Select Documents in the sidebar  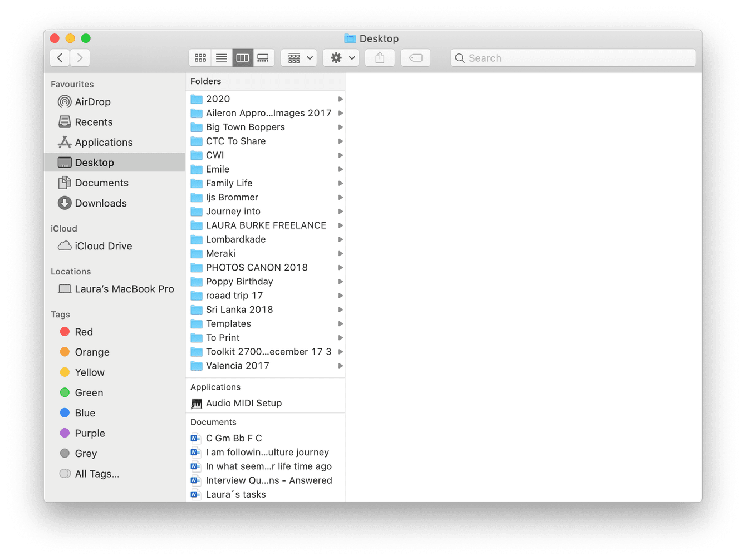point(102,183)
